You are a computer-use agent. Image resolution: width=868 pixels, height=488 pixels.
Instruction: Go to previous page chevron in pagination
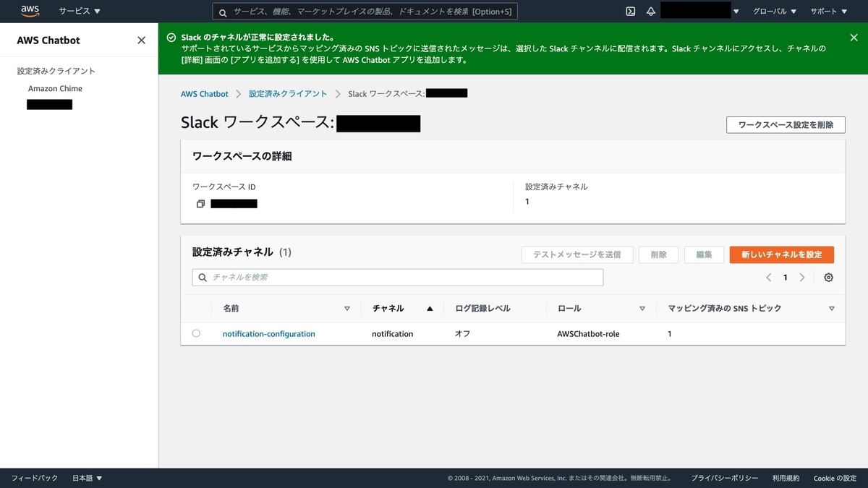768,278
